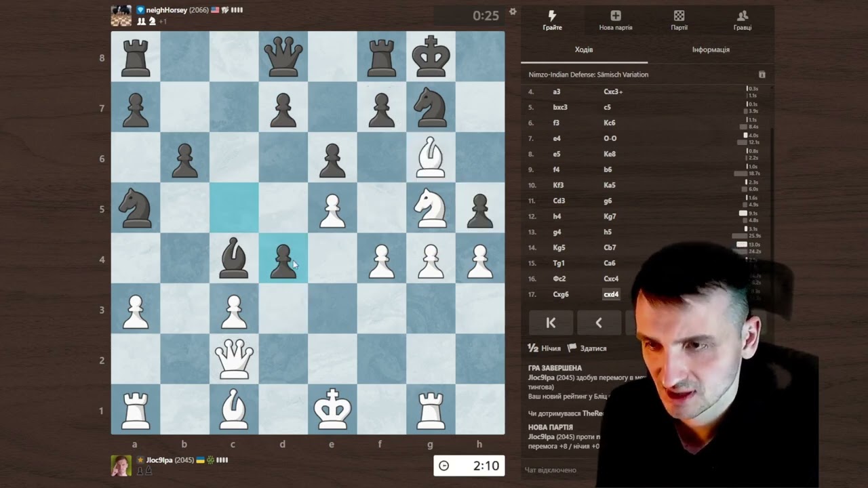Select black move Kc6 in move 6
This screenshot has width=868, height=488.
click(610, 123)
